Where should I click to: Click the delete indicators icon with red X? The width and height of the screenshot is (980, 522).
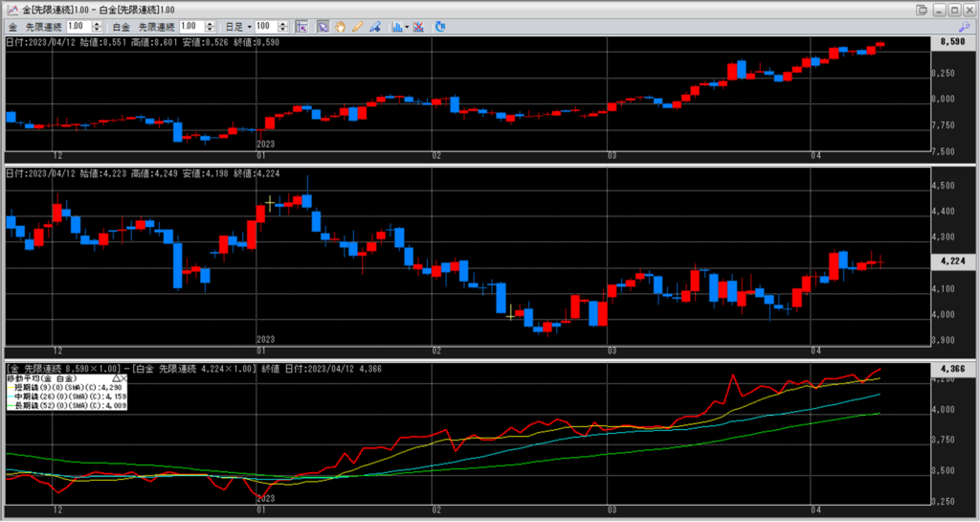click(x=419, y=27)
